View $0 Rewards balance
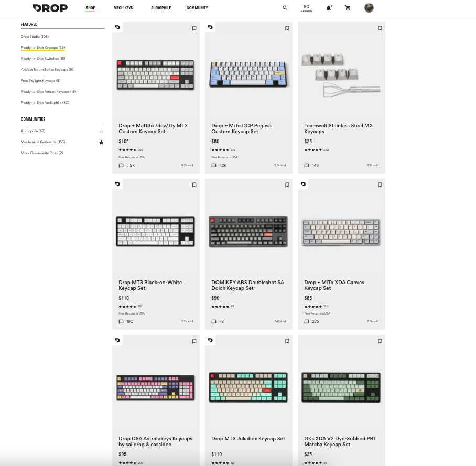 tap(306, 8)
